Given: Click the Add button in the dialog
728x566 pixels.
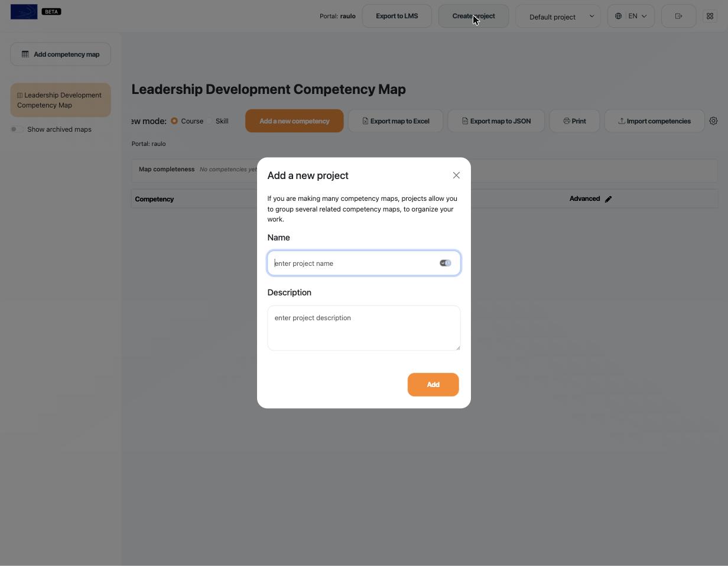Looking at the screenshot, I should click(433, 385).
